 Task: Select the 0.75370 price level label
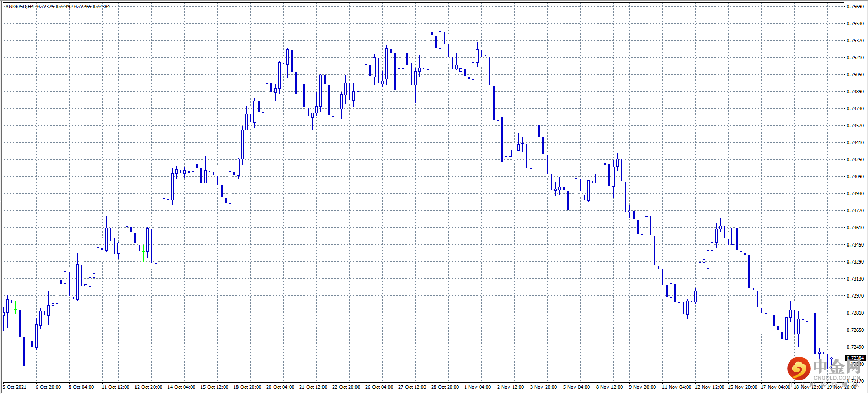[x=856, y=41]
